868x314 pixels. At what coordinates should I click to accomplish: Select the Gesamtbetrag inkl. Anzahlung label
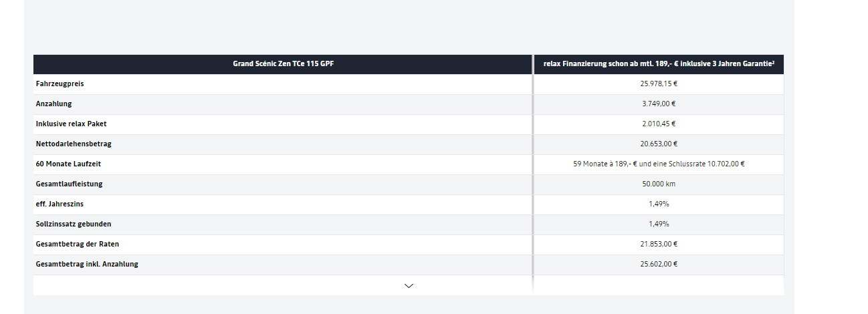pyautogui.click(x=87, y=265)
